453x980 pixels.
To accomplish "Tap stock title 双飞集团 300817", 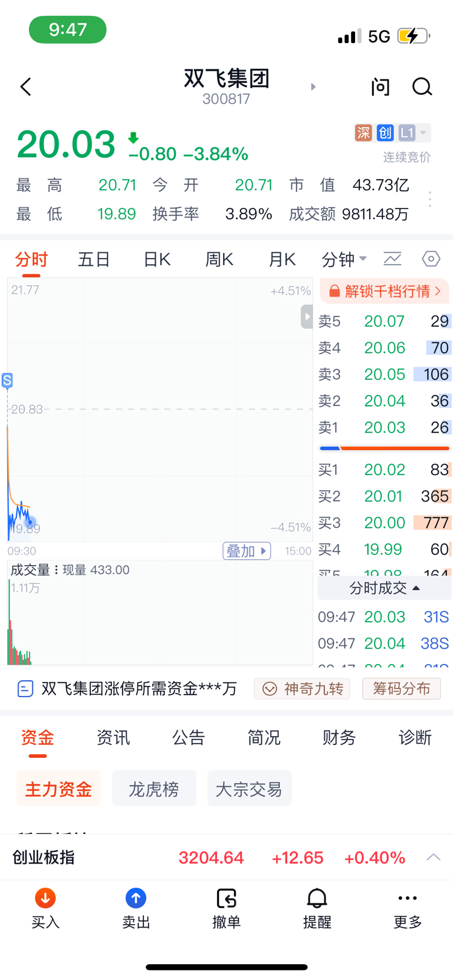I will point(226,86).
